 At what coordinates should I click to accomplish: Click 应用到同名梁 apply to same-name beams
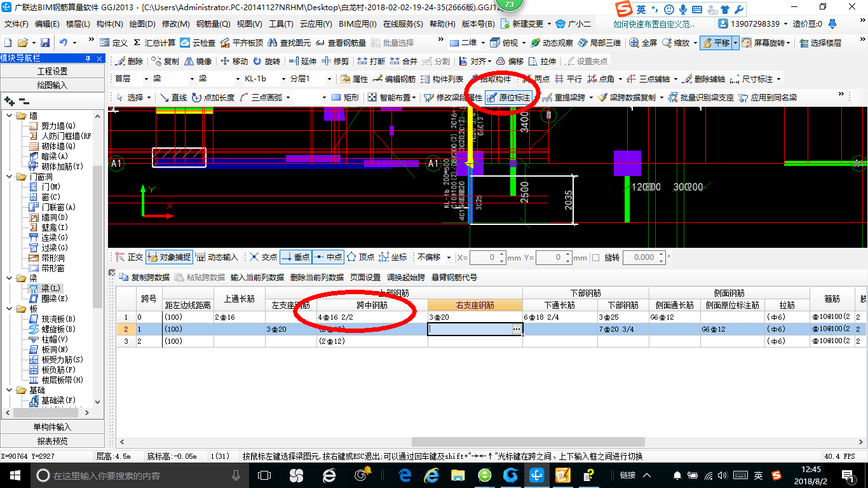(768, 97)
